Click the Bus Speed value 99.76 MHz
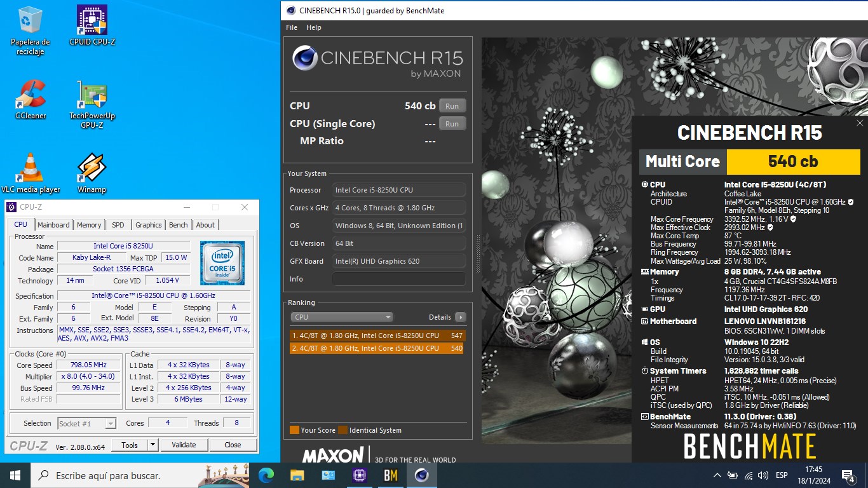 (x=89, y=388)
